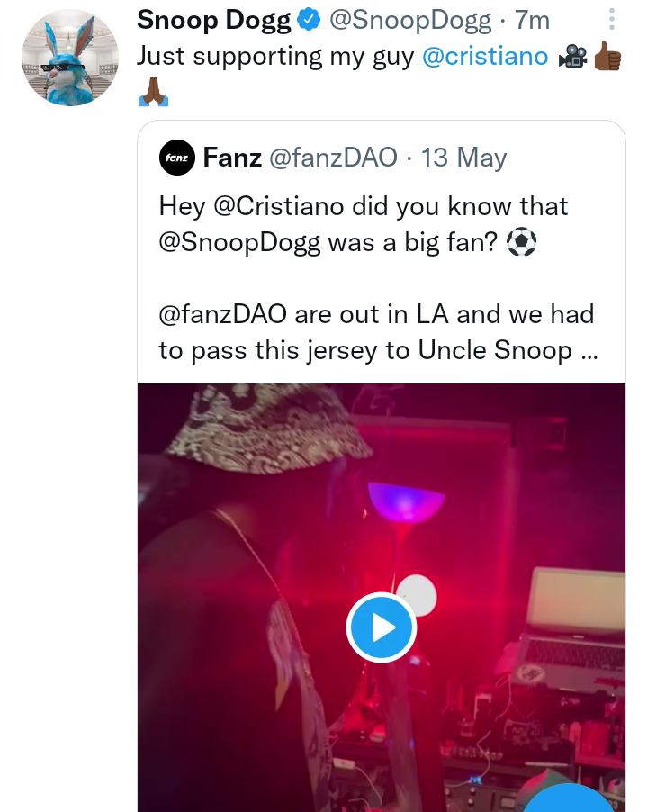Click the movie camera emoji

tap(572, 57)
